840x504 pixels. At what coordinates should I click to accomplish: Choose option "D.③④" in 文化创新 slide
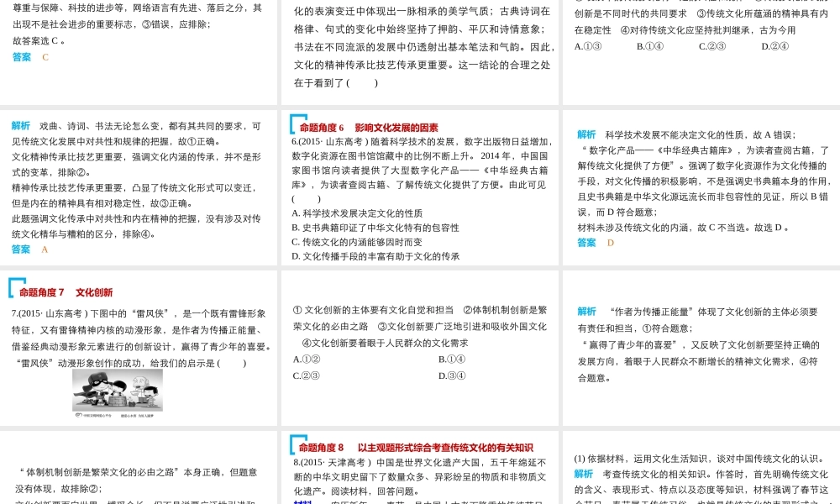point(452,376)
